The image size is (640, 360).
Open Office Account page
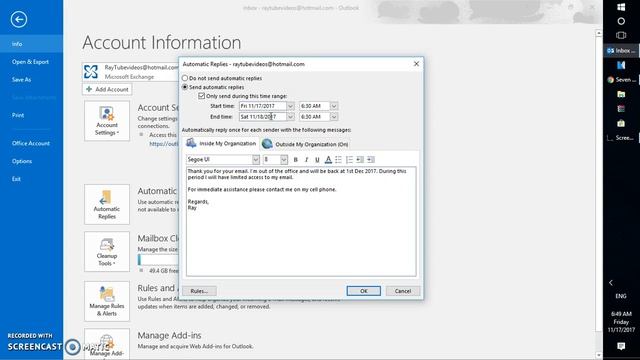(x=31, y=143)
